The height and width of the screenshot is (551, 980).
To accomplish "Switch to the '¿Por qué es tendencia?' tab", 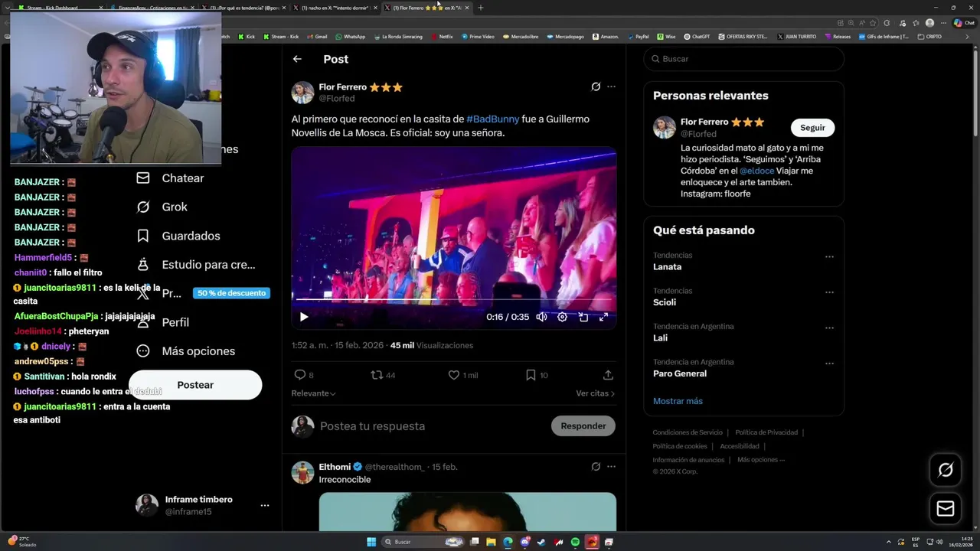I will [243, 8].
